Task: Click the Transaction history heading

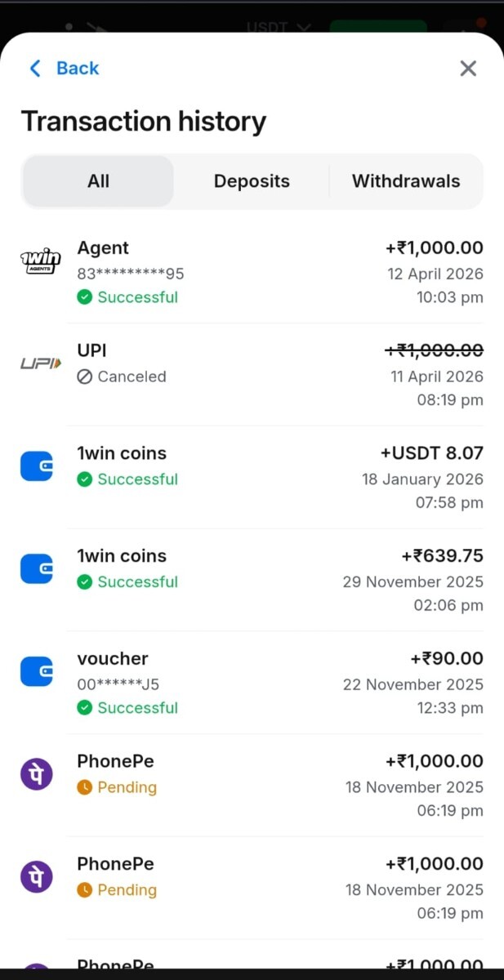Action: [x=144, y=122]
